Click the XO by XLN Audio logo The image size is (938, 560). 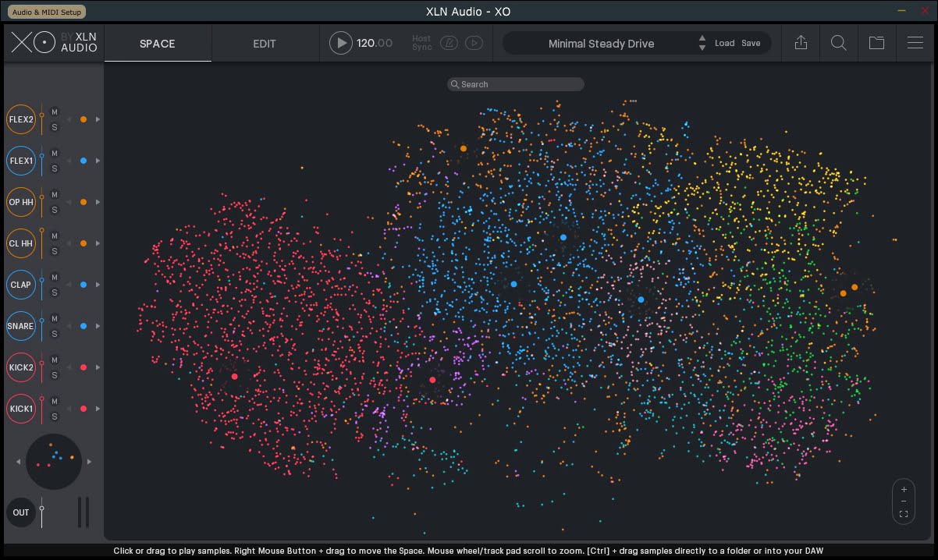pos(54,43)
